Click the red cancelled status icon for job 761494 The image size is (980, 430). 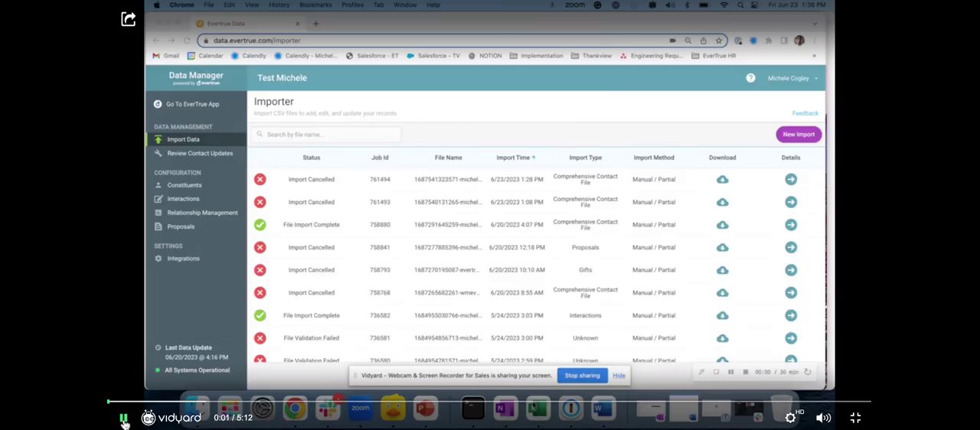coord(260,179)
